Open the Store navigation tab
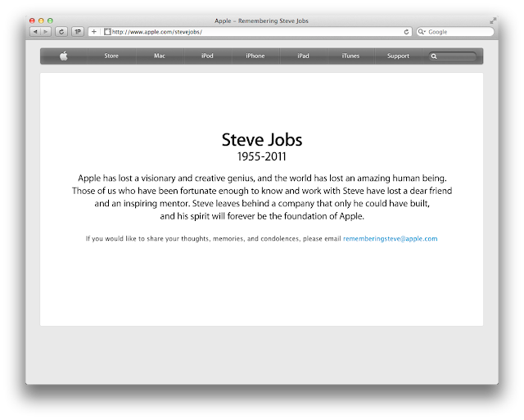524x420 pixels. [111, 56]
